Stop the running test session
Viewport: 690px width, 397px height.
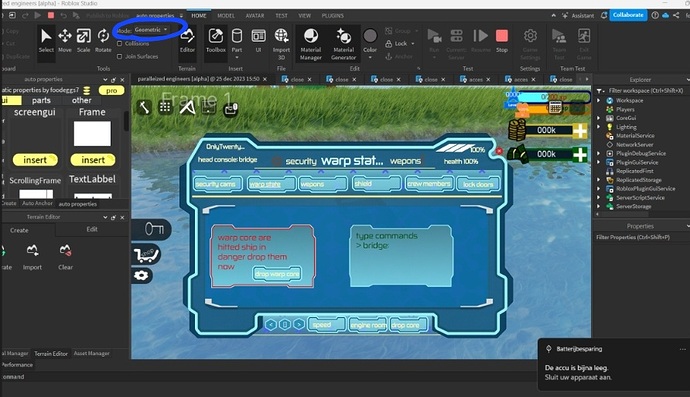[x=502, y=40]
